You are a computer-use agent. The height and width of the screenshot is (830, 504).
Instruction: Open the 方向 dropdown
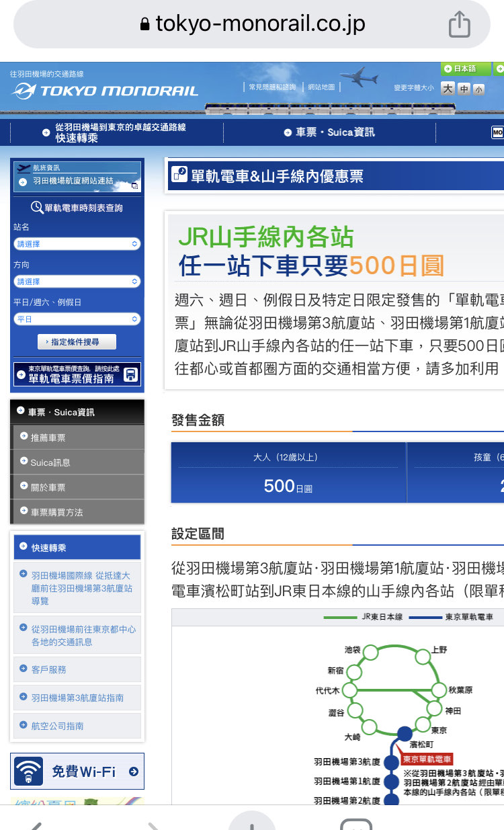(77, 282)
